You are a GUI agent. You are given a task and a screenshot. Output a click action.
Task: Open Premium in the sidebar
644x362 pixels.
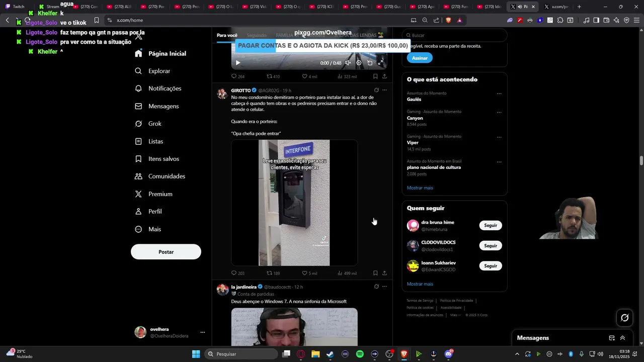pos(153,194)
